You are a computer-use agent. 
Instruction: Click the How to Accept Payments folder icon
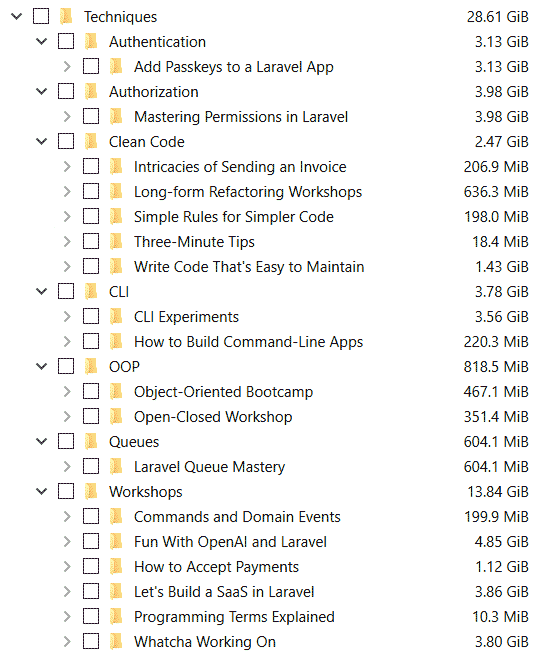point(116,567)
